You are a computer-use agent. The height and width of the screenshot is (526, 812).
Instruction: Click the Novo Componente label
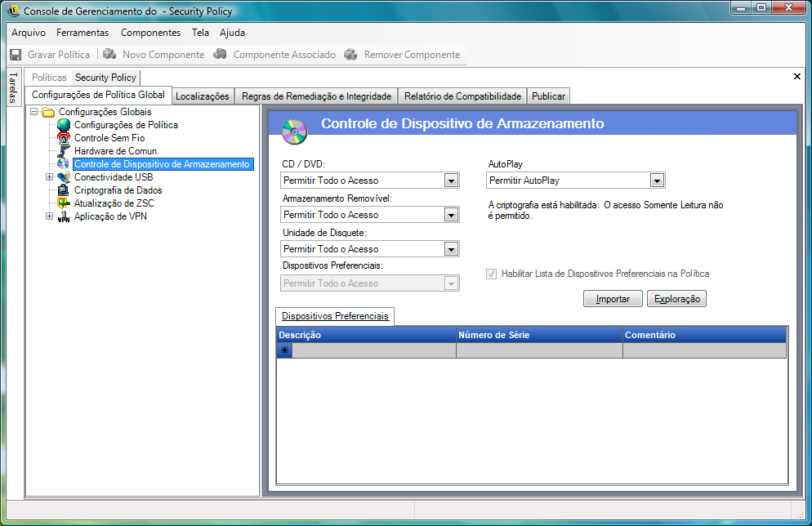pos(163,55)
